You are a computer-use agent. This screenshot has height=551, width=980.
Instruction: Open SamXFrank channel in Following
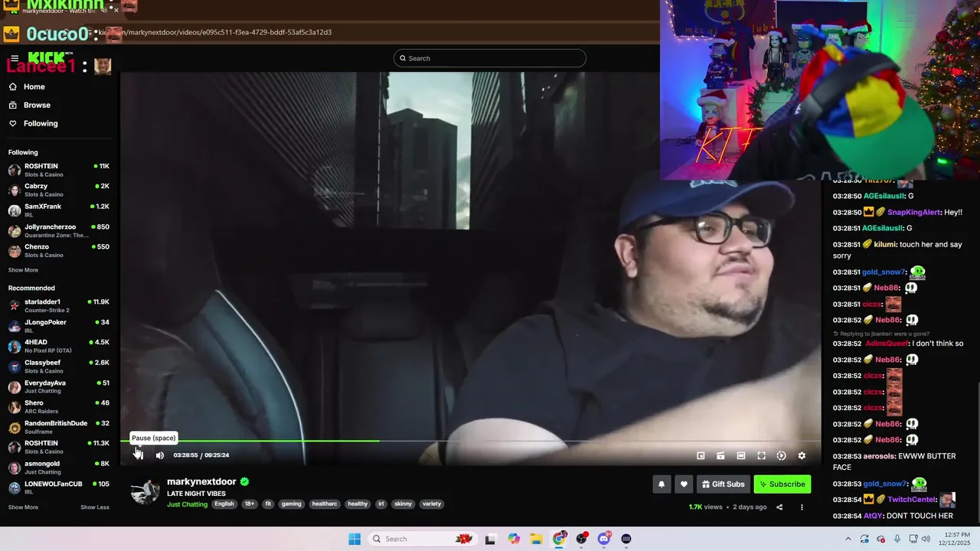59,210
